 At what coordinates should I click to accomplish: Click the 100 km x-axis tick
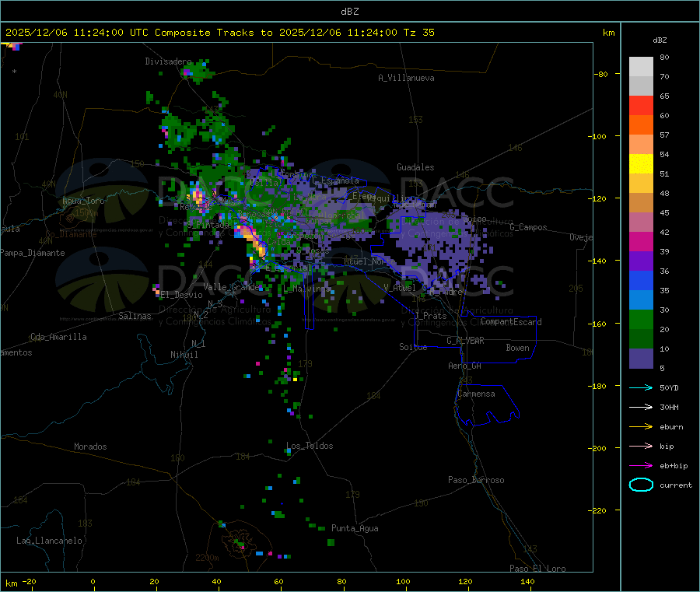[403, 582]
